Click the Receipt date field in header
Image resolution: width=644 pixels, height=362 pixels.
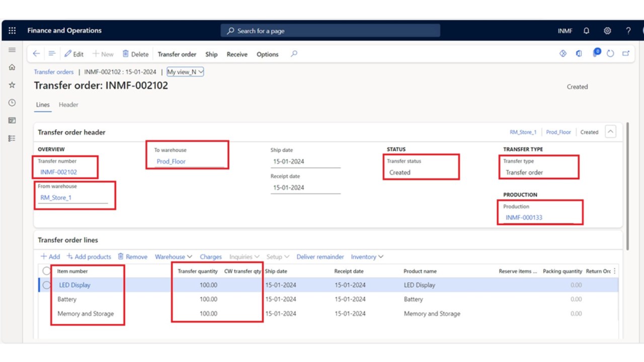(x=306, y=188)
